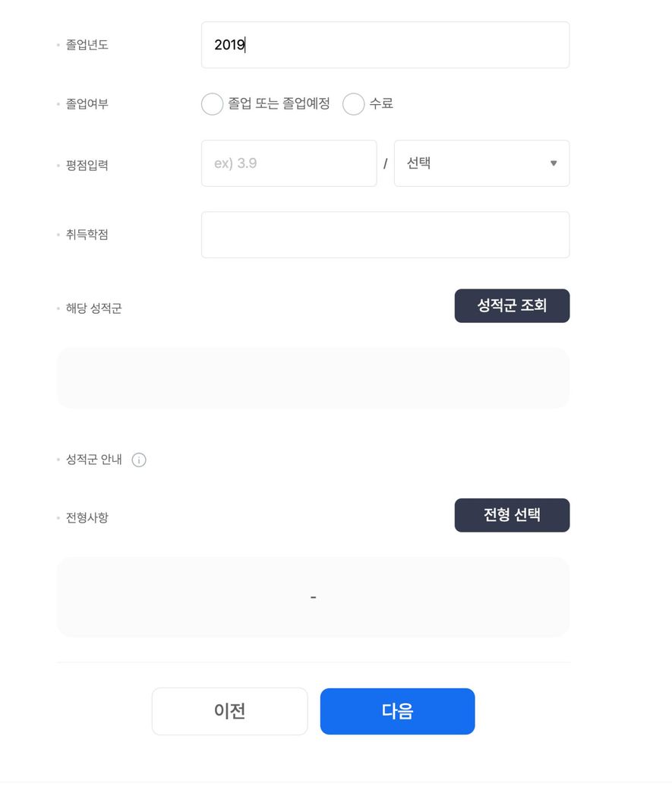Click the 평점입력 field with ex) 3.9 placeholder
Viewport: 672px width, 790px height.
point(289,163)
